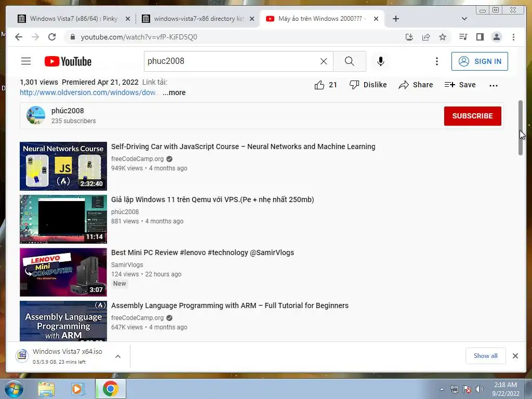Expand description with ...more

tap(174, 92)
